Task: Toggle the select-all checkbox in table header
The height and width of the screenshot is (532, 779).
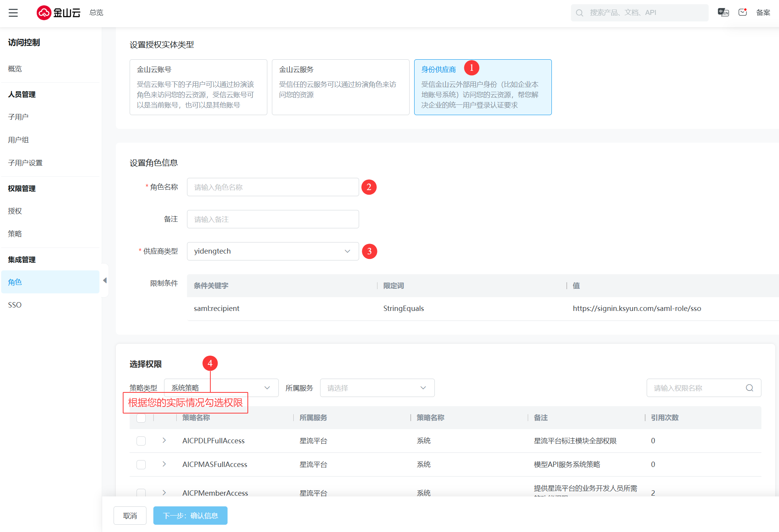Action: tap(141, 418)
